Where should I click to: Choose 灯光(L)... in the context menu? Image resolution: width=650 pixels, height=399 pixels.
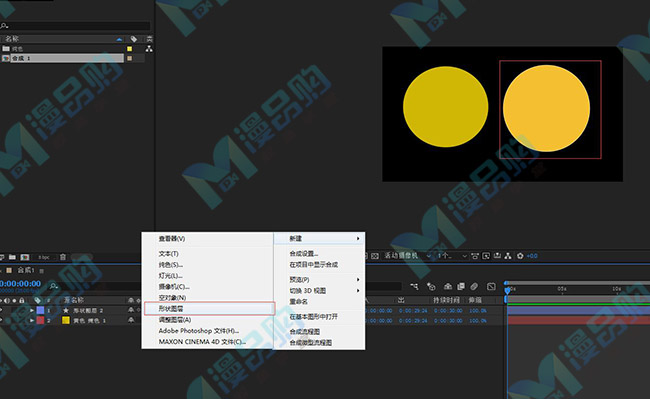[x=207, y=276]
